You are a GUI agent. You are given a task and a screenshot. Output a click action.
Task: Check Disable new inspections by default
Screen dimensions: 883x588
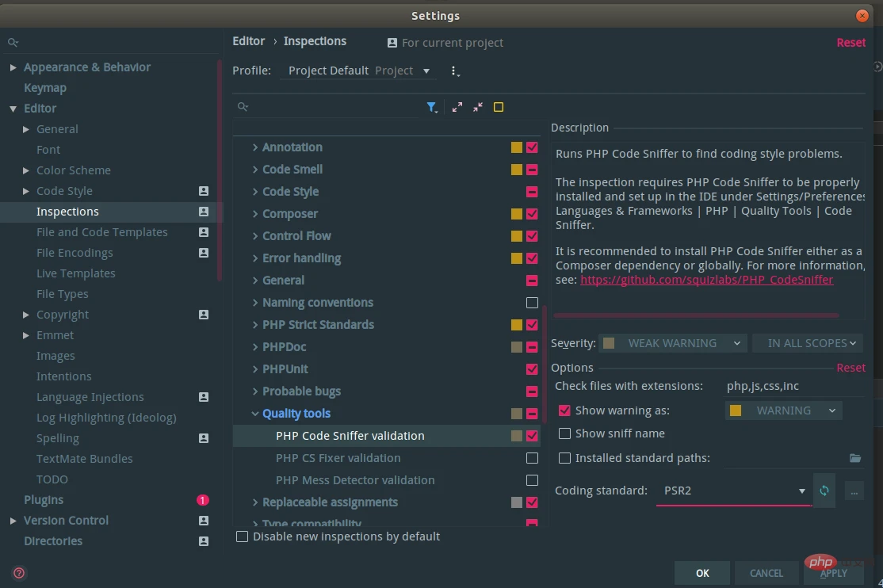click(243, 536)
